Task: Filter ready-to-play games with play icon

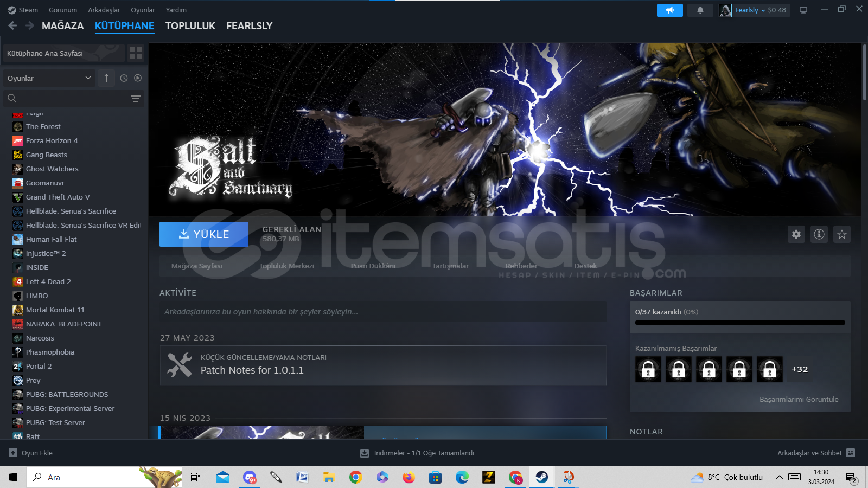Action: (x=138, y=78)
